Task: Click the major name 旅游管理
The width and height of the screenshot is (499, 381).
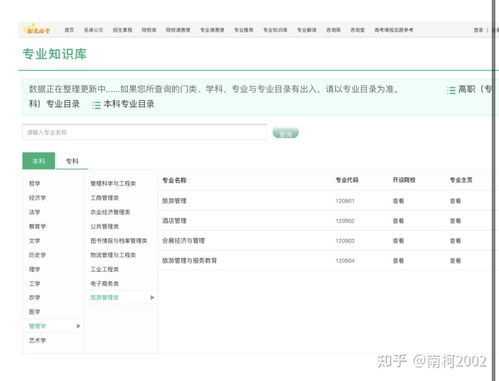Action: click(x=174, y=201)
